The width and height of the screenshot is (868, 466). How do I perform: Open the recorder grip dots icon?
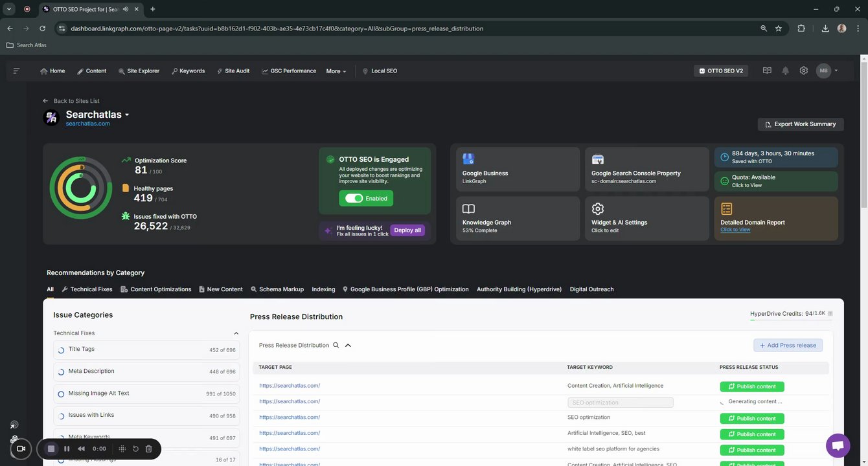click(x=122, y=449)
